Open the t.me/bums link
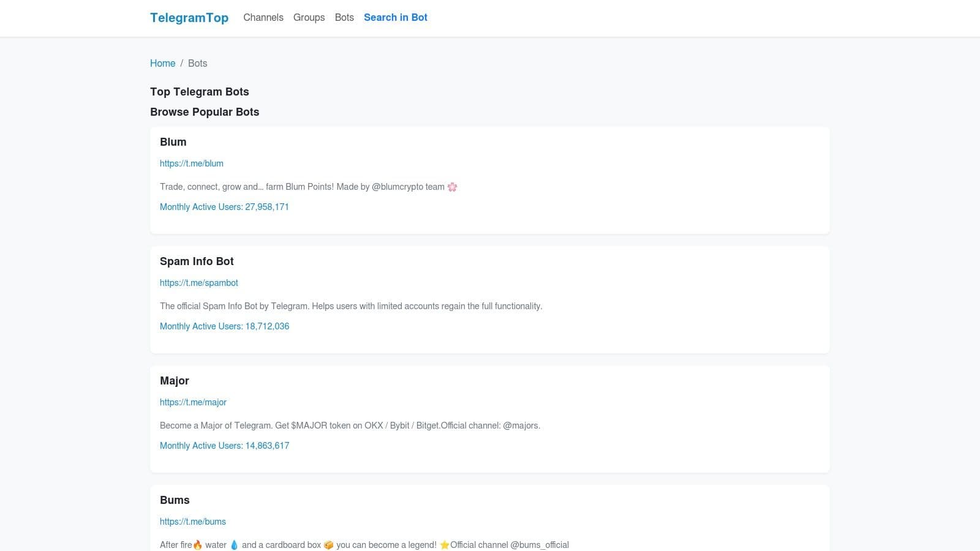 click(192, 522)
